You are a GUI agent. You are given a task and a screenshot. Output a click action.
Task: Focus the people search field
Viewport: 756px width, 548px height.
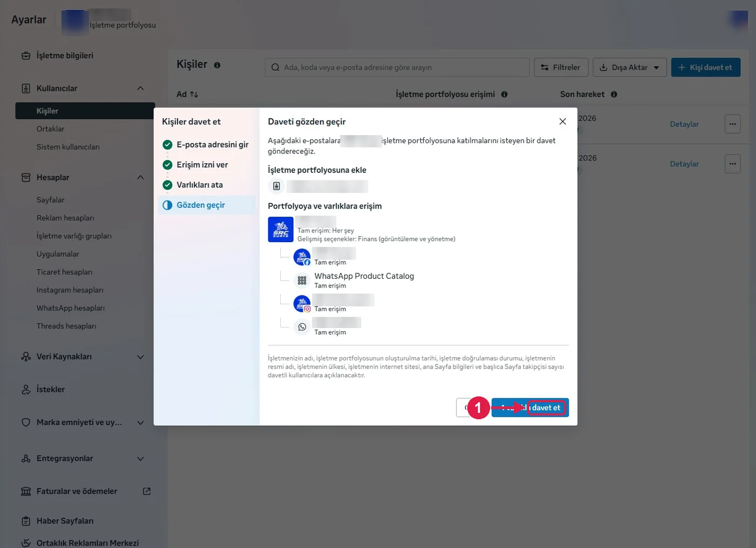(x=397, y=68)
